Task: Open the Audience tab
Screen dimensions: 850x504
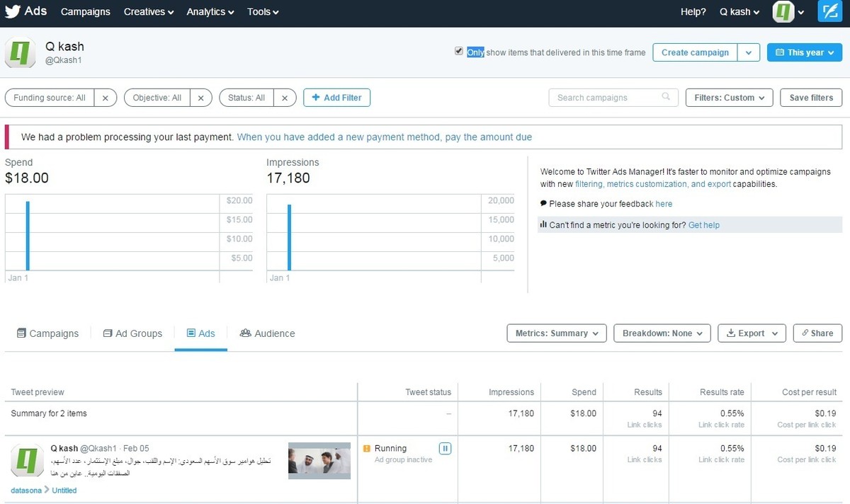Action: [x=267, y=333]
